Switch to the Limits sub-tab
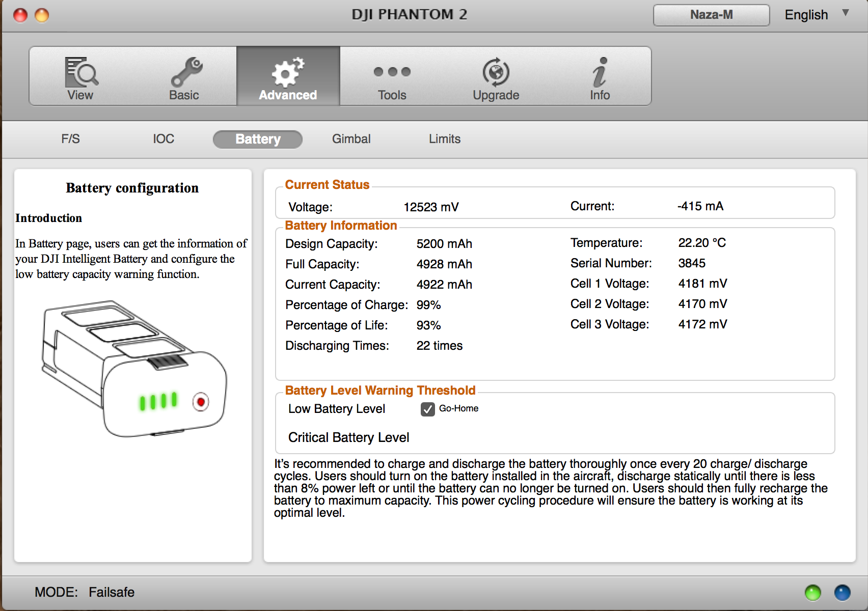 tap(445, 139)
